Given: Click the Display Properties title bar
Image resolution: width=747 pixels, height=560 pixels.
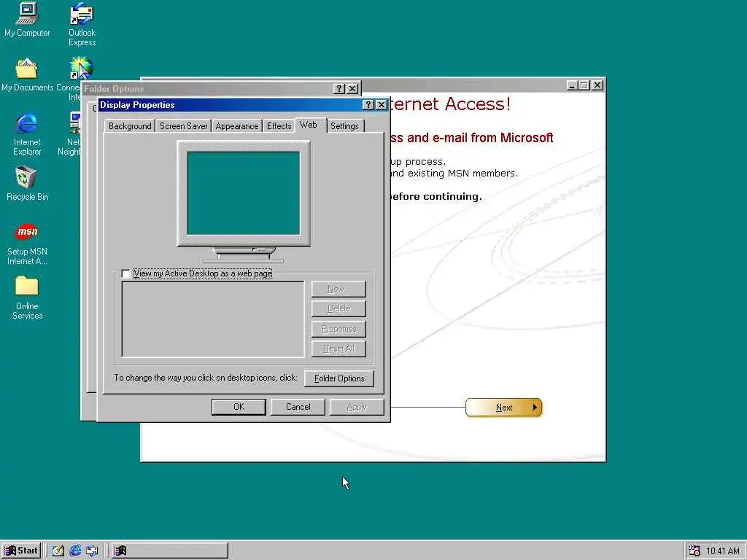Looking at the screenshot, I should pos(244,105).
